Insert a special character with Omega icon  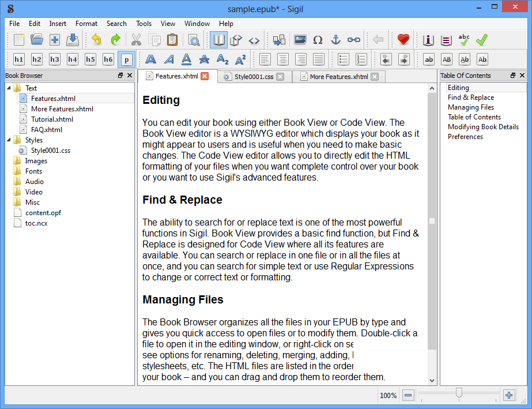318,40
